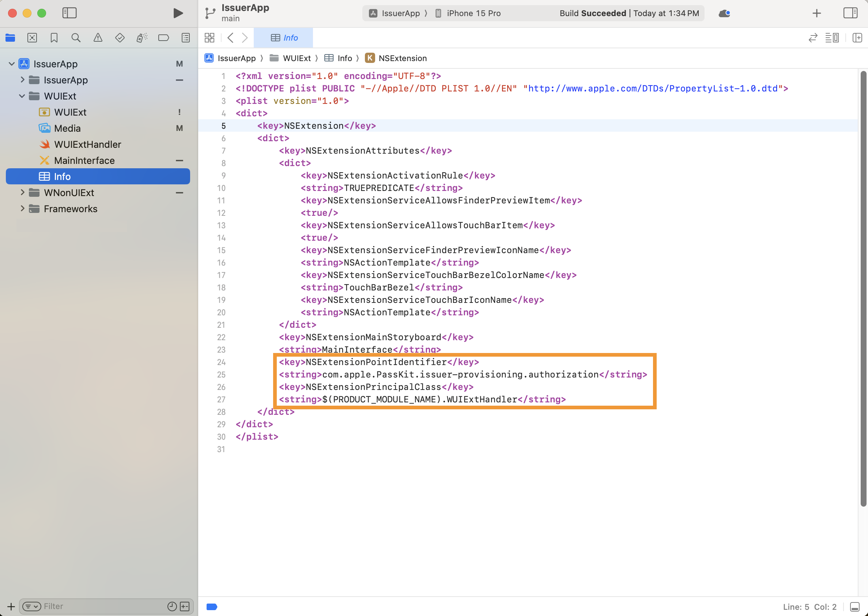Click the NSExtensionPrincipalClass key line
Viewport: 868px width, 616px height.
376,387
